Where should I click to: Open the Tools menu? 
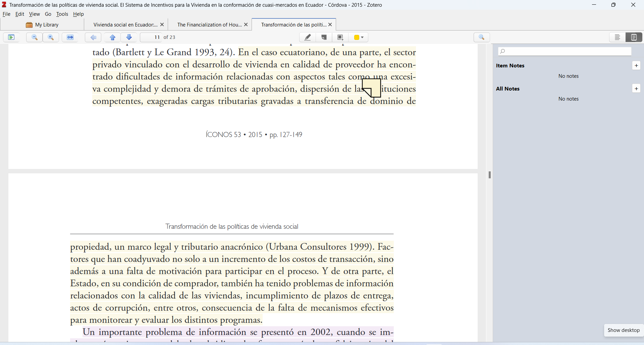click(62, 14)
